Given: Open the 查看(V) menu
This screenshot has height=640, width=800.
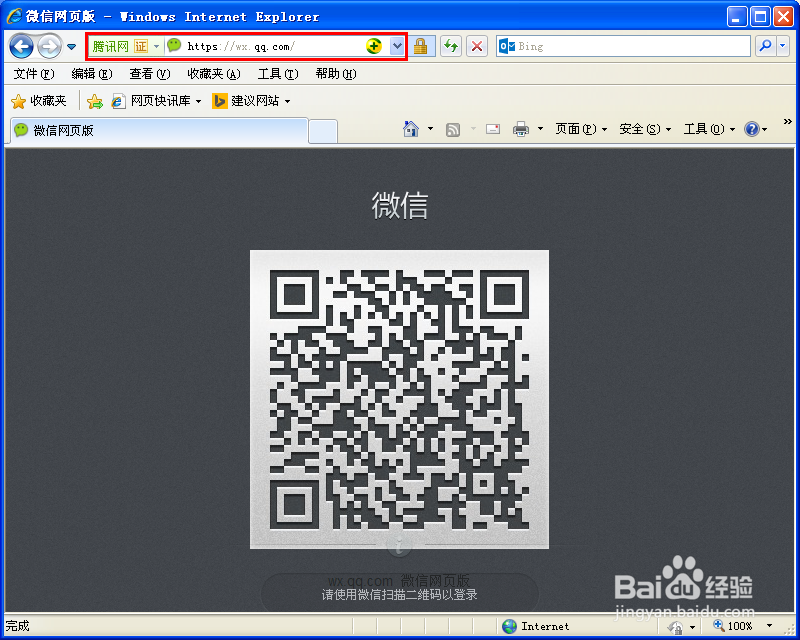Looking at the screenshot, I should pyautogui.click(x=149, y=74).
